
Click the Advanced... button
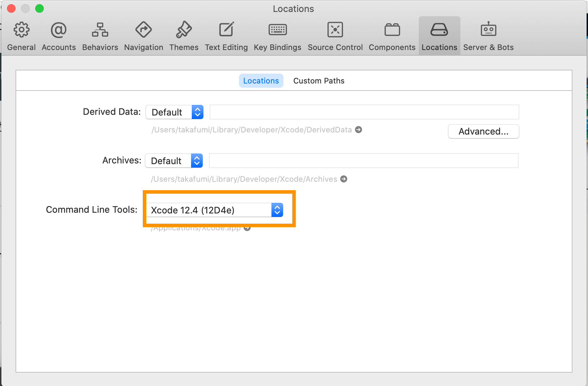pyautogui.click(x=483, y=131)
